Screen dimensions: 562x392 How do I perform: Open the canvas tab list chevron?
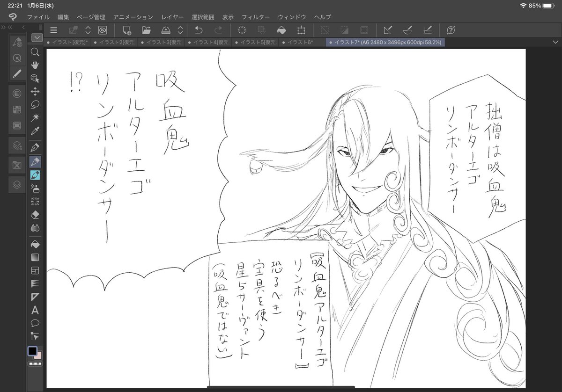(555, 42)
